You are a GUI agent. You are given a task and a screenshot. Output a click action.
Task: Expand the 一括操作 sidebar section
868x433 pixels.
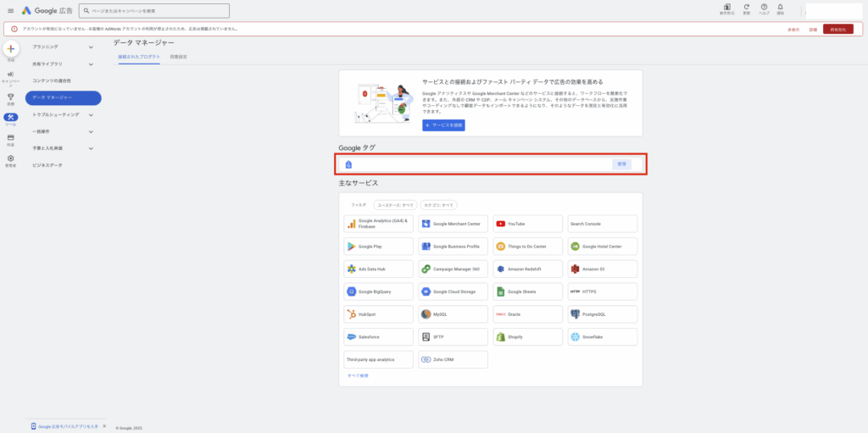pos(63,132)
